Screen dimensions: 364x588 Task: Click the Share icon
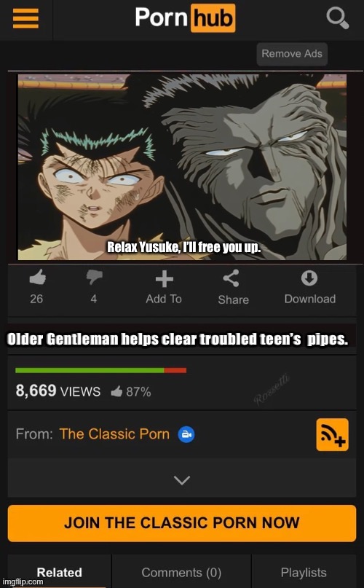point(231,278)
